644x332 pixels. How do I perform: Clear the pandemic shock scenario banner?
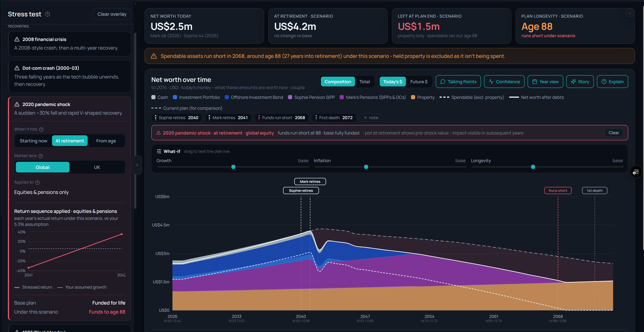coord(614,133)
